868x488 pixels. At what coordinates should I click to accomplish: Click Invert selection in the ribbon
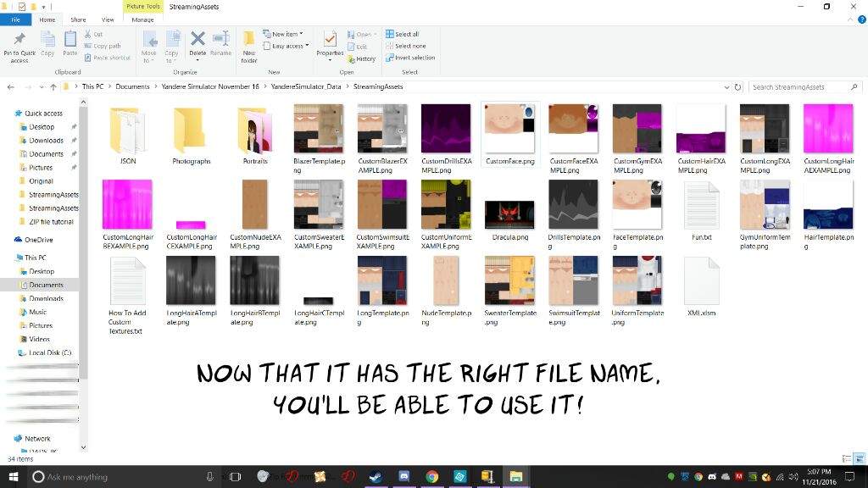[410, 58]
